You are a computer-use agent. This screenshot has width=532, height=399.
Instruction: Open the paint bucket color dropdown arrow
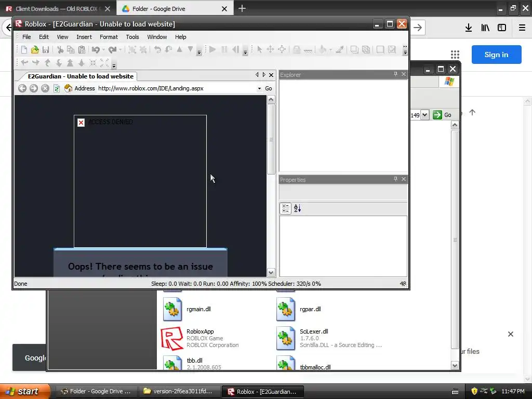pyautogui.click(x=330, y=50)
